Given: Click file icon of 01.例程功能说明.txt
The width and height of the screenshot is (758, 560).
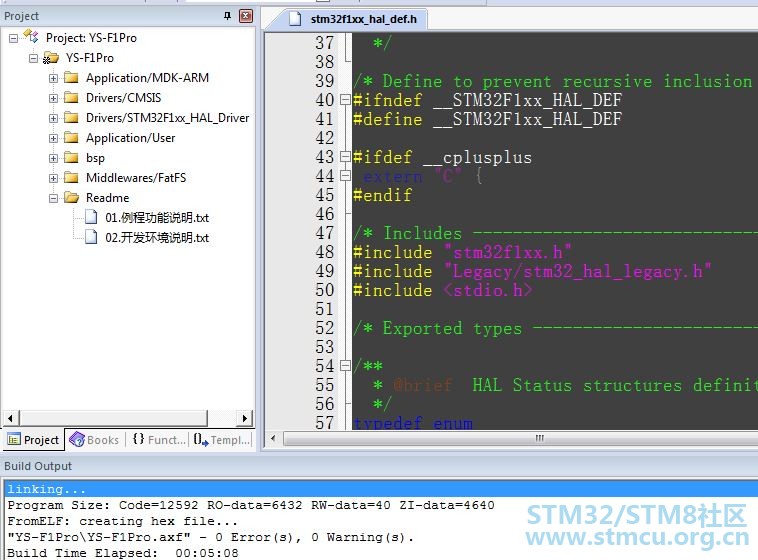Looking at the screenshot, I should pos(91,217).
